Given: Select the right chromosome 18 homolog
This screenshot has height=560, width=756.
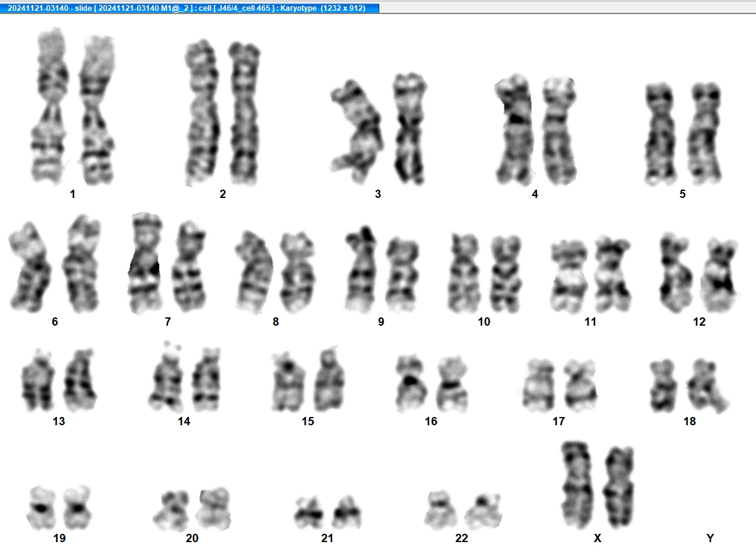Looking at the screenshot, I should (x=708, y=386).
